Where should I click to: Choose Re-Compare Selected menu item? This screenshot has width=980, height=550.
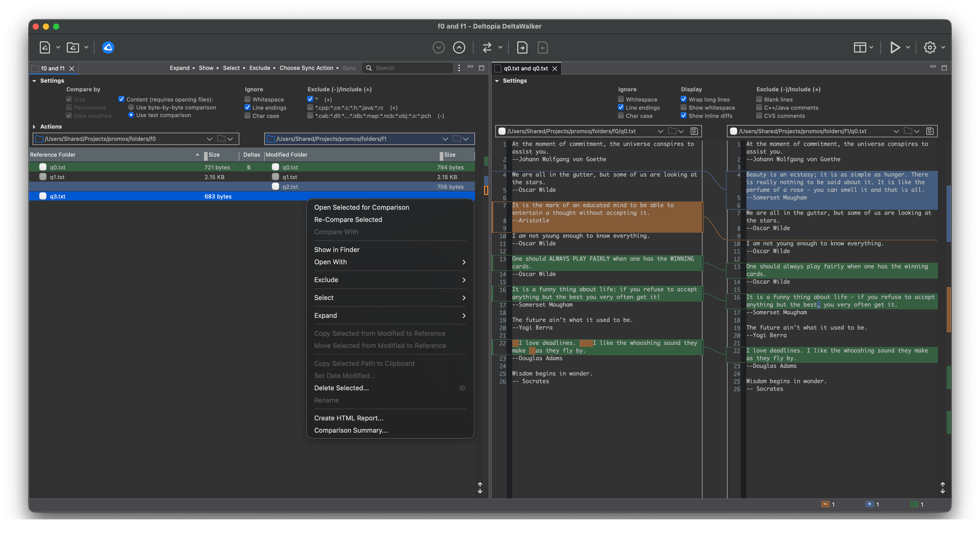(x=390, y=219)
